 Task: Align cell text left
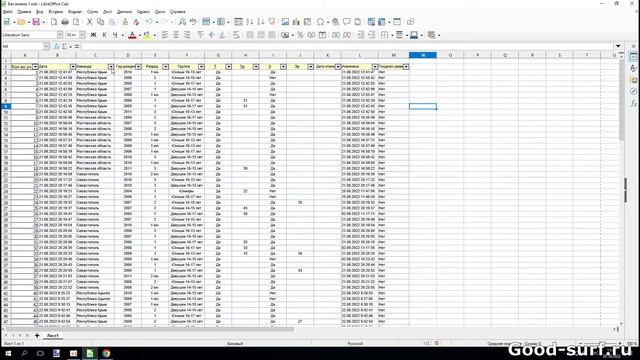[165, 35]
